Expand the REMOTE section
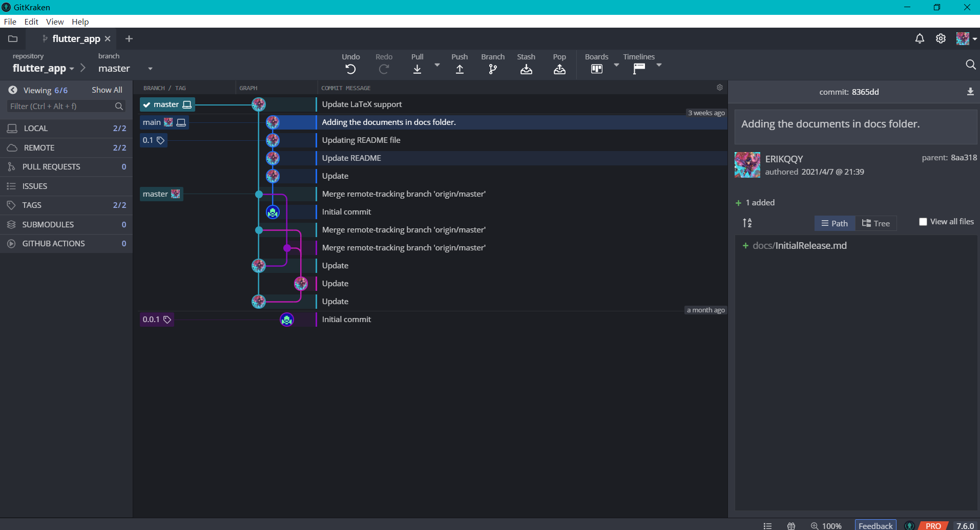This screenshot has height=530, width=980. click(66, 147)
